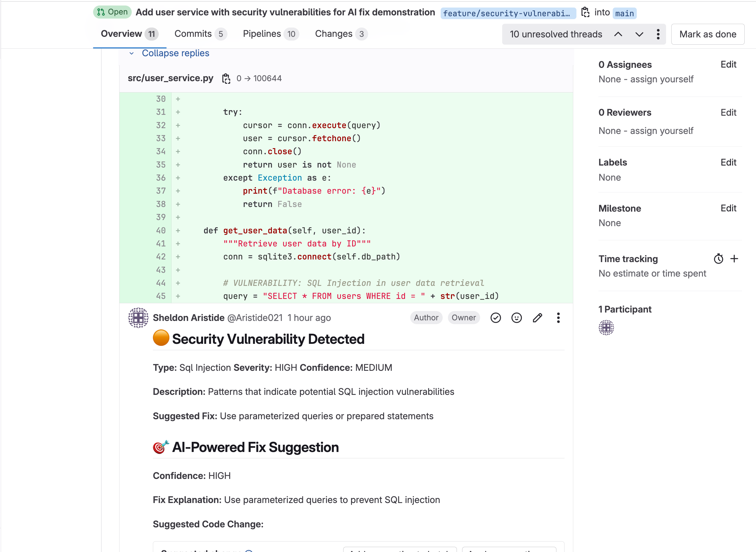756x552 pixels.
Task: Copy file path of src/user_service.py
Action: [x=226, y=79]
